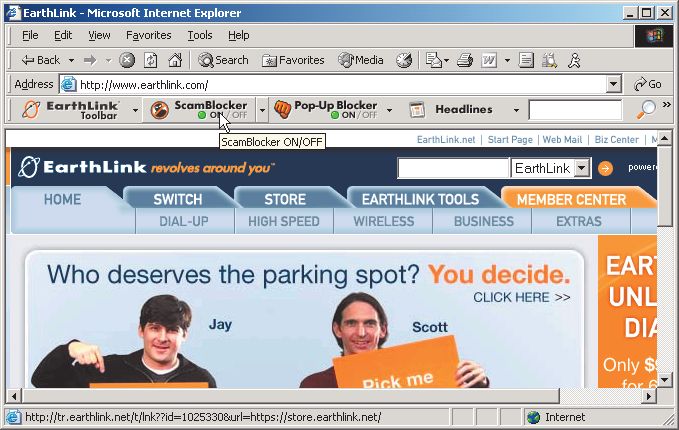Open the MEMBER CENTER tab

571,199
